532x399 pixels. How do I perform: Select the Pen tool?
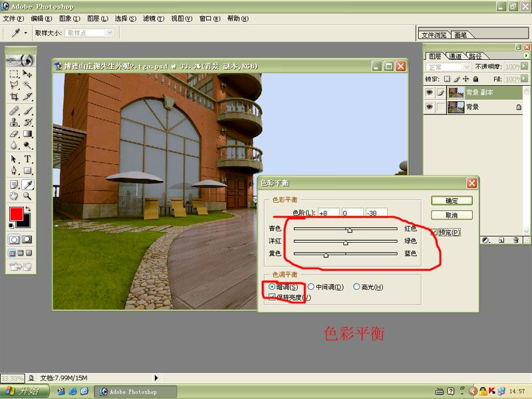click(14, 170)
